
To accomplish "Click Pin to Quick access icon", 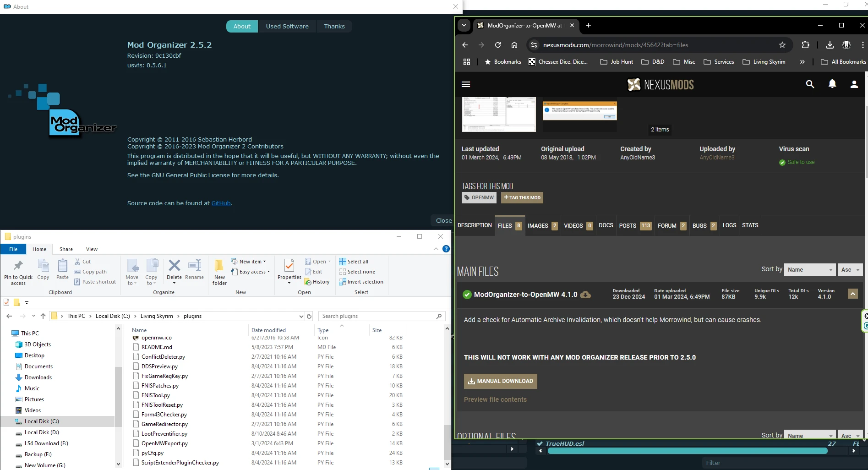I will (x=18, y=272).
